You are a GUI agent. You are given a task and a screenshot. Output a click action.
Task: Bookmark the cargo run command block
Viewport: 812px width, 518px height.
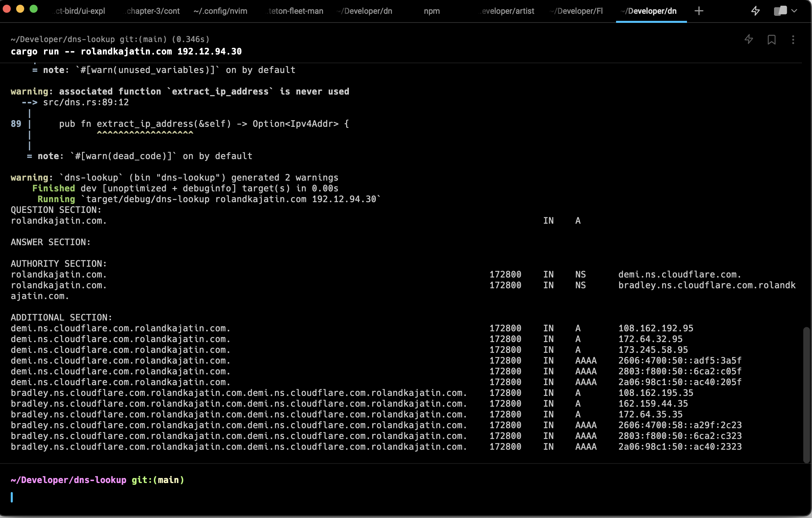pos(772,39)
